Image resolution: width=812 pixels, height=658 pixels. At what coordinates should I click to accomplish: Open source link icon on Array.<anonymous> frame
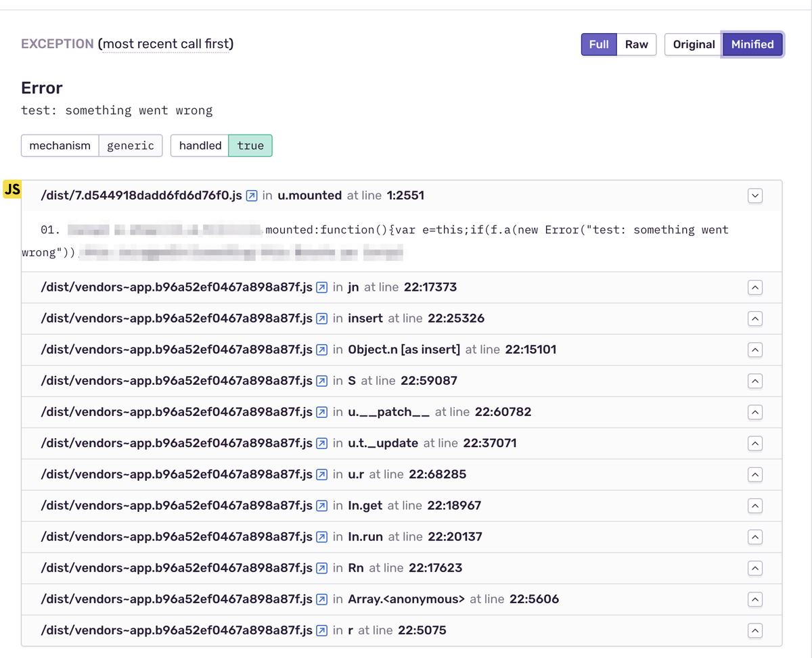click(x=322, y=599)
